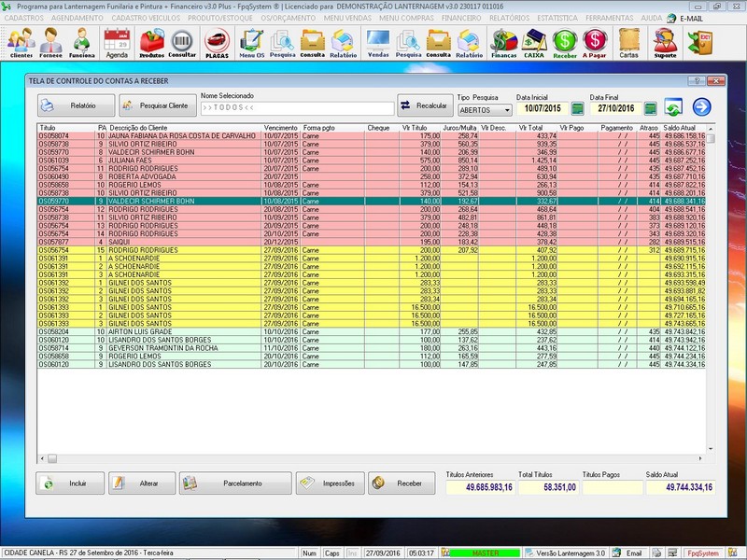Open the Clientes toolbar icon
Viewport: 747px width, 560px height.
point(21,42)
